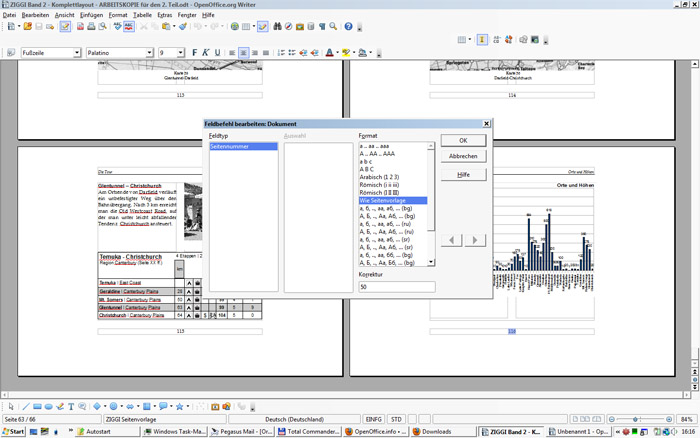
Task: Open the Einfügen menu
Action: (x=91, y=15)
